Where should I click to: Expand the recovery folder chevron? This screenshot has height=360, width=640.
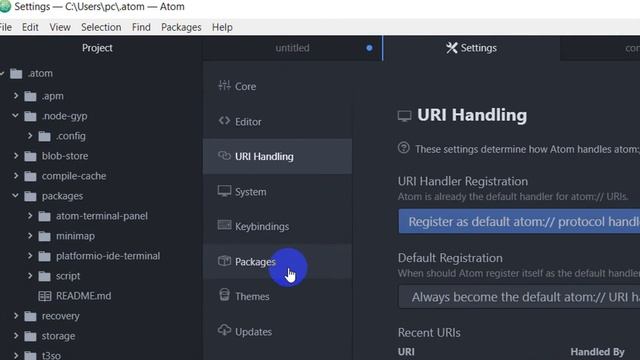[16, 316]
